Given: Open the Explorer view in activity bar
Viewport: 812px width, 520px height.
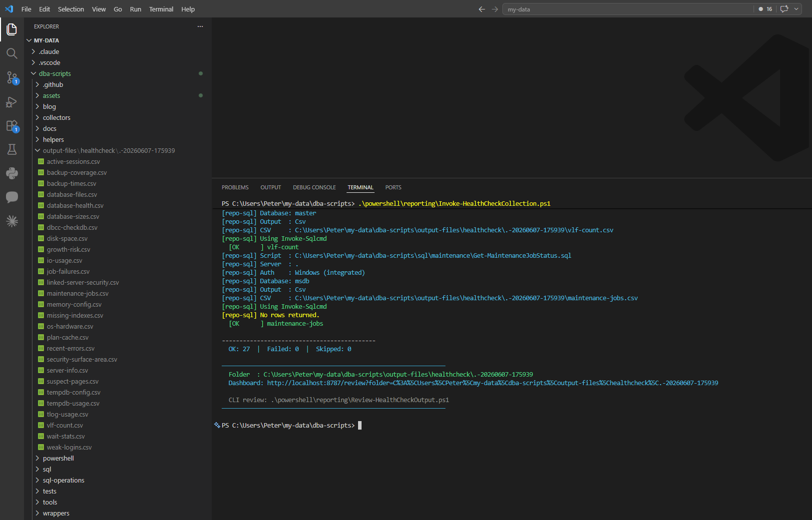Looking at the screenshot, I should coord(12,29).
